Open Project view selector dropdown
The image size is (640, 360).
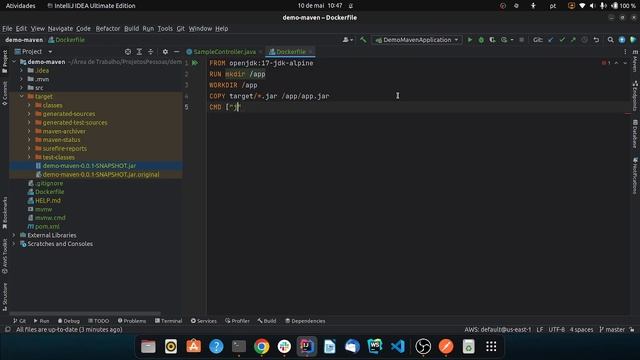pos(33,52)
